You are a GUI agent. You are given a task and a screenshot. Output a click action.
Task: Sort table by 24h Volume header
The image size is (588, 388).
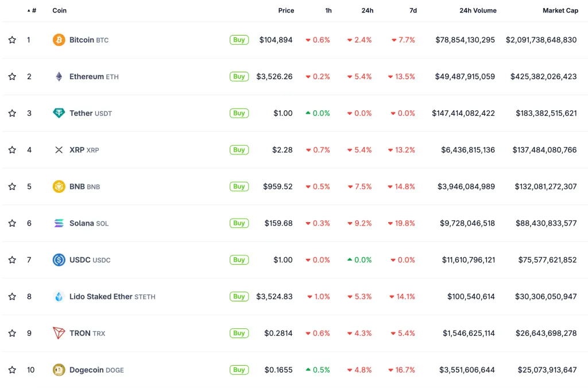pos(478,10)
